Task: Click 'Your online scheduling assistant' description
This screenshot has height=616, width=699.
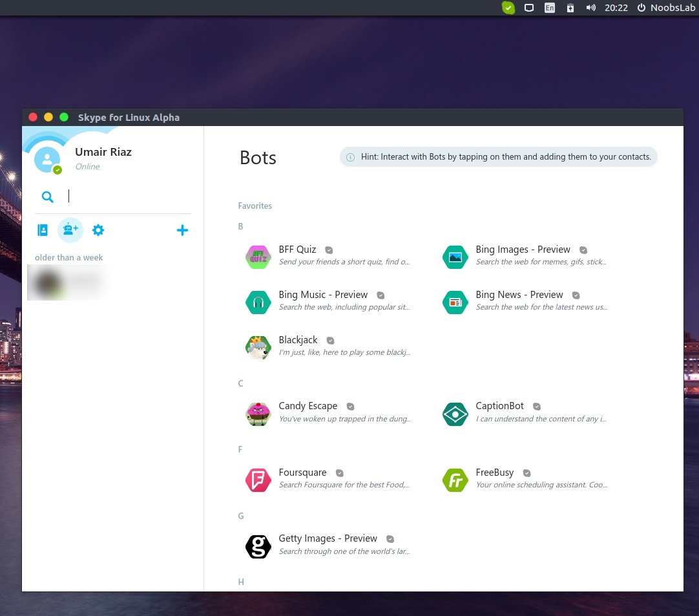Action: [541, 485]
